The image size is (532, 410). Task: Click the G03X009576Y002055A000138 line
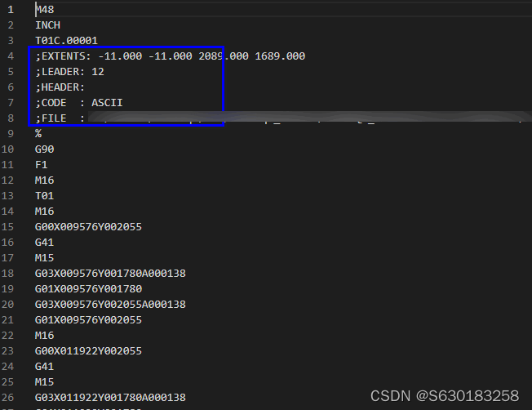point(110,305)
